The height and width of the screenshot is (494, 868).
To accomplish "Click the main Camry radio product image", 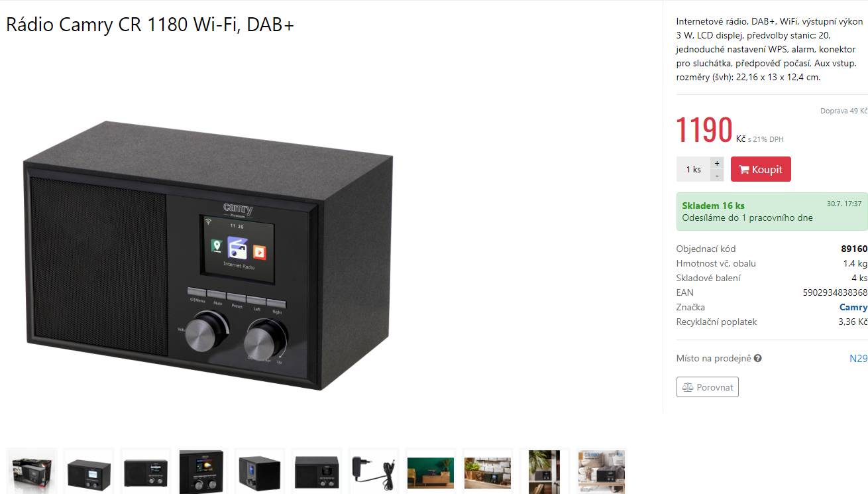I will 208,254.
